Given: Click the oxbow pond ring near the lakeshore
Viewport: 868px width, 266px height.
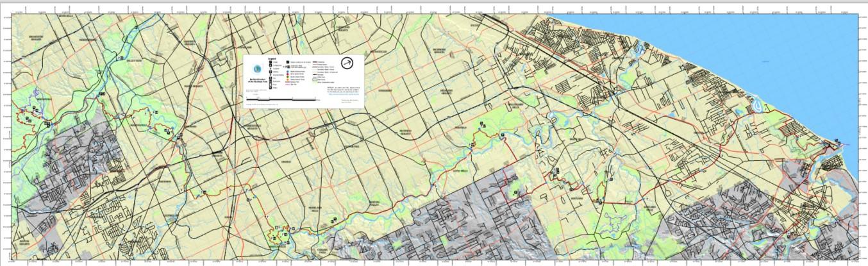Looking at the screenshot, I should 757,106.
